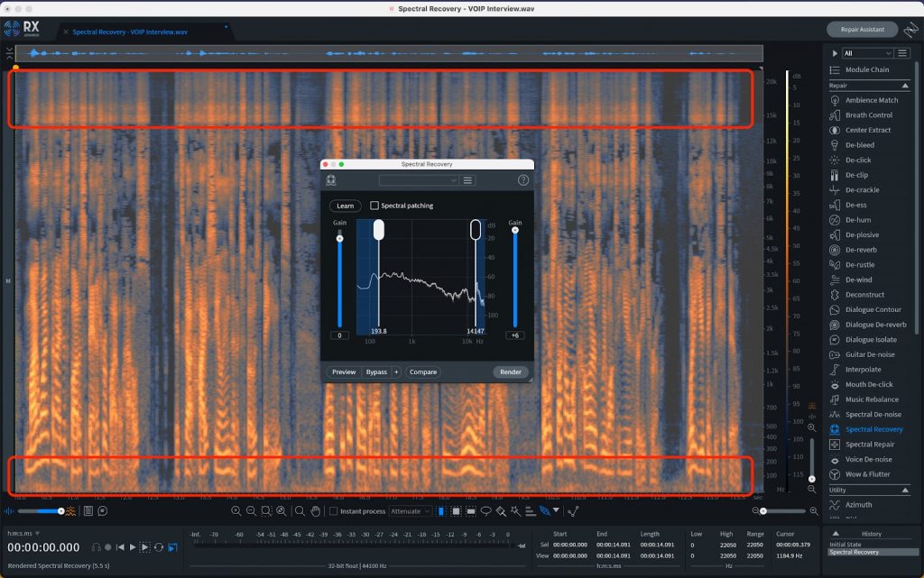Open the De-clip module
The width and height of the screenshot is (924, 578).
[x=849, y=175]
